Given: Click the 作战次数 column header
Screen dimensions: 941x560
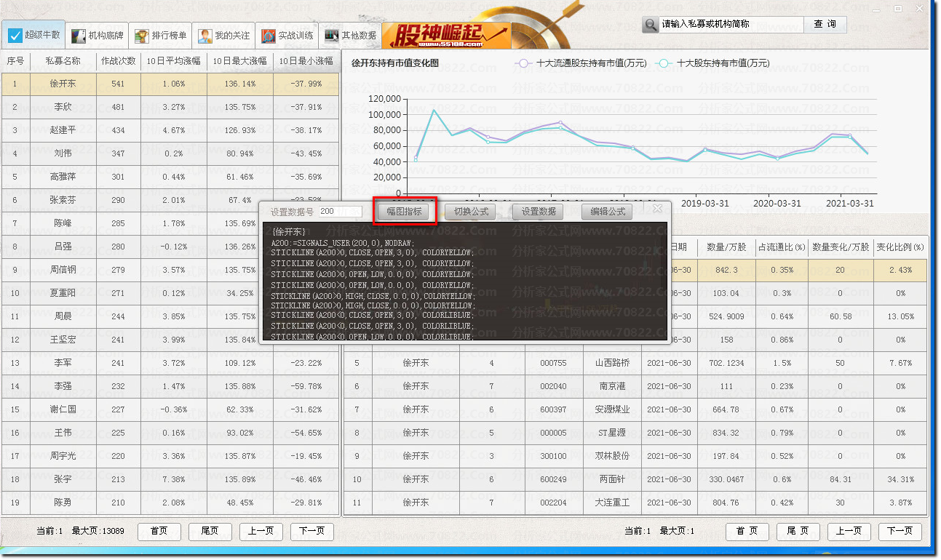Looking at the screenshot, I should tap(119, 61).
